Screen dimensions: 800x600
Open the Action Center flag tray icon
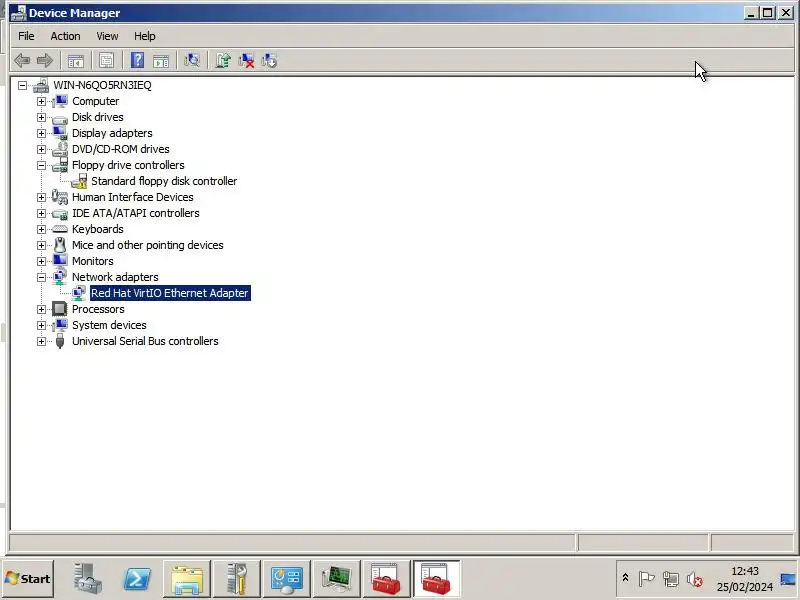coord(646,579)
